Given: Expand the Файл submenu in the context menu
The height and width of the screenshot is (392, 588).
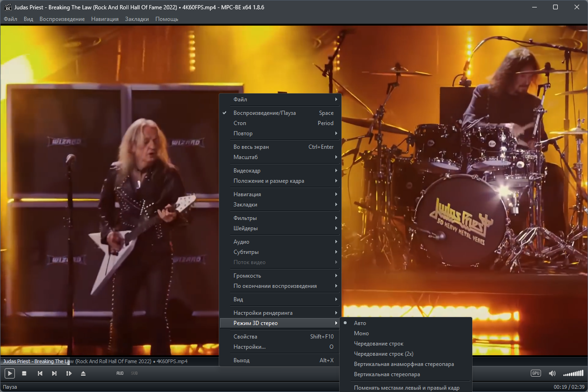Looking at the screenshot, I should [x=281, y=100].
